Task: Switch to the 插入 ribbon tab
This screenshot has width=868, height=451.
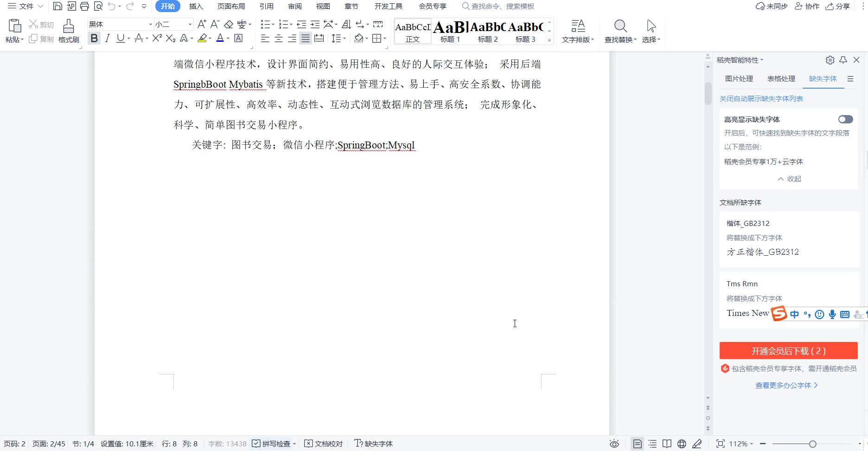Action: click(x=196, y=6)
